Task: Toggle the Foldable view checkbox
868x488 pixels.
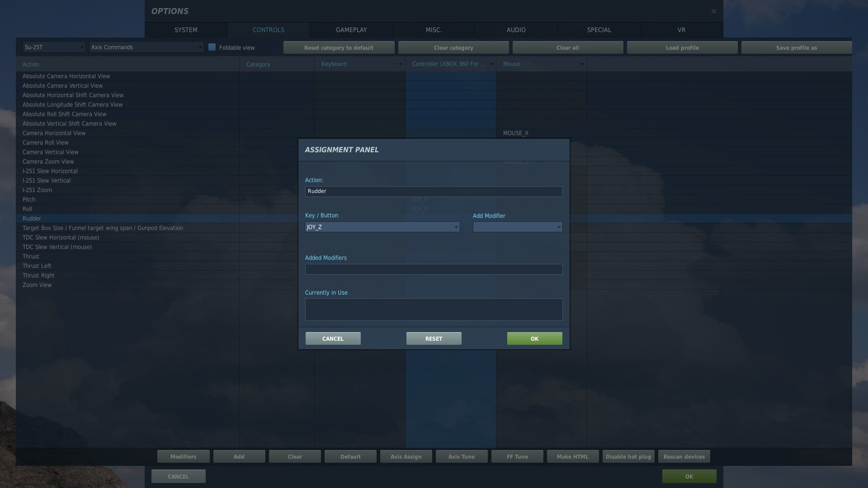Action: point(212,47)
